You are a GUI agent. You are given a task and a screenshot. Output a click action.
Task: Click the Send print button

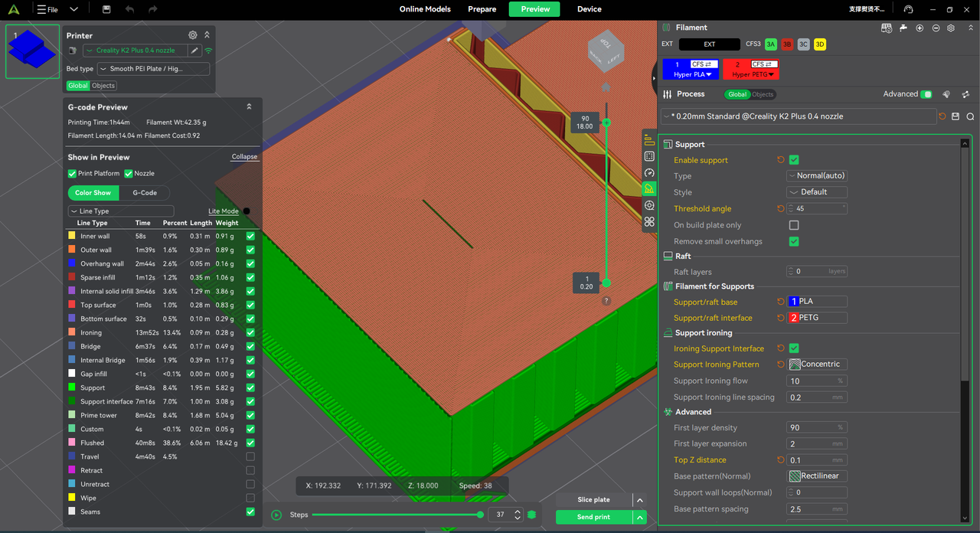coord(593,518)
